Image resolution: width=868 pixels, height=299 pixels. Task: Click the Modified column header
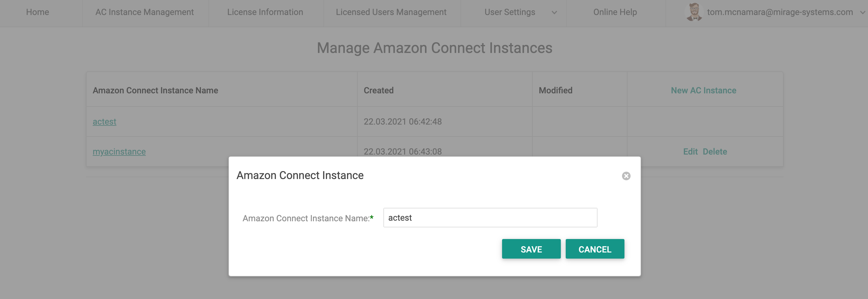(x=555, y=90)
